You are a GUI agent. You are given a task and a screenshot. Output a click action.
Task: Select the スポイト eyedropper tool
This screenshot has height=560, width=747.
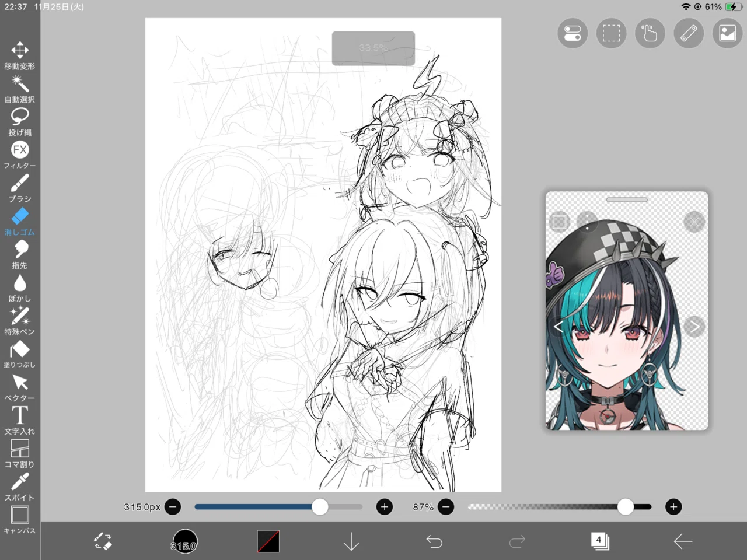coord(20,487)
